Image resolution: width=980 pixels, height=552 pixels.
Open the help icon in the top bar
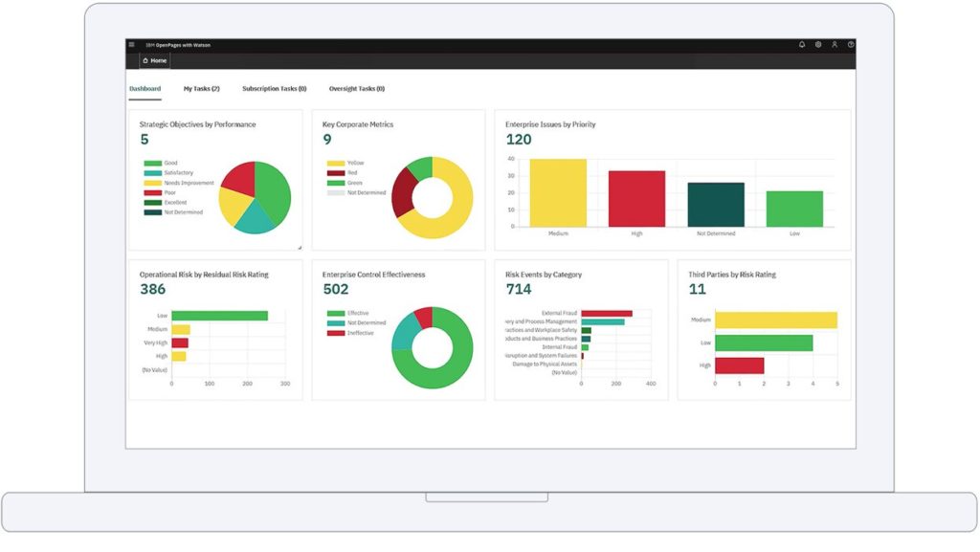point(851,44)
